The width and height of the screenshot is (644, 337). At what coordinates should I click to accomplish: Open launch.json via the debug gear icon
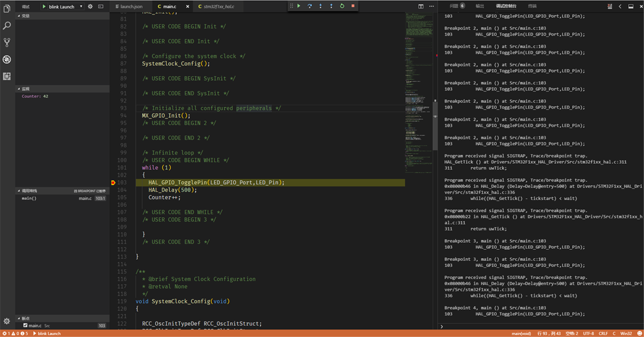point(90,6)
